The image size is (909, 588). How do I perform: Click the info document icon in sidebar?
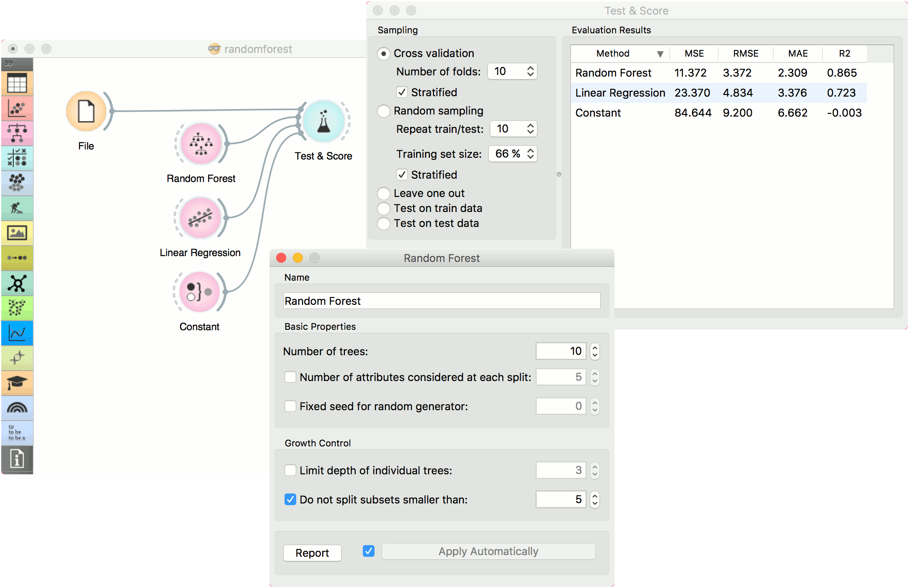click(x=17, y=459)
